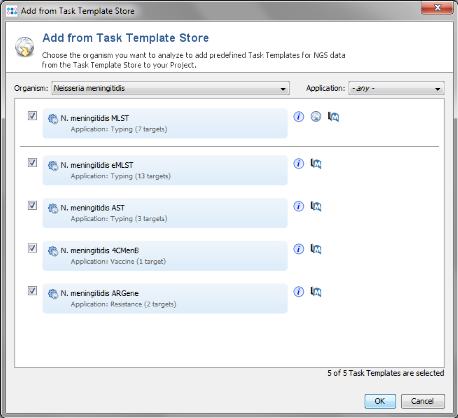The image size is (458, 418).
Task: Open documentation book icon for eMLST template
Action: [316, 164]
